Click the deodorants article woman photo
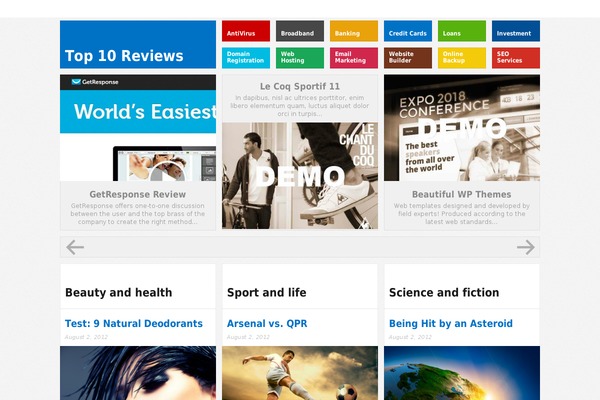This screenshot has width=600, height=400. click(x=138, y=373)
